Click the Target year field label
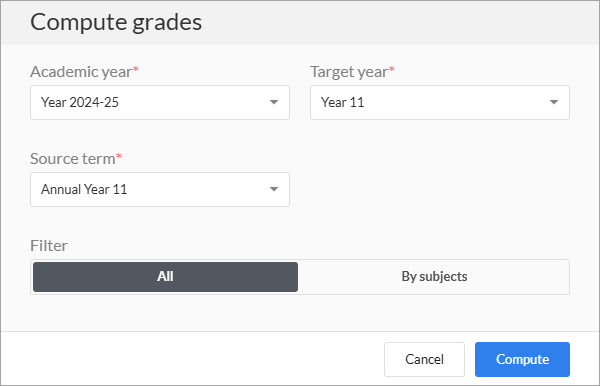The height and width of the screenshot is (386, 600). click(349, 72)
